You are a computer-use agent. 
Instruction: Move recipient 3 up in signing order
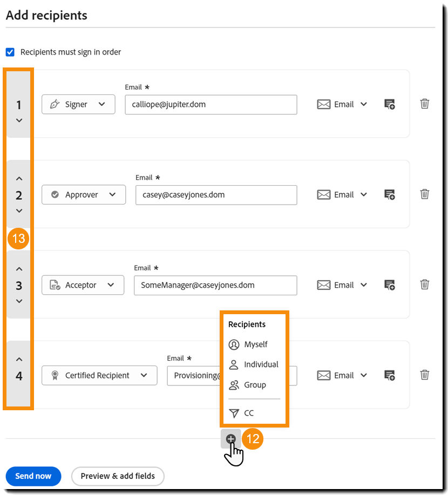(x=18, y=268)
